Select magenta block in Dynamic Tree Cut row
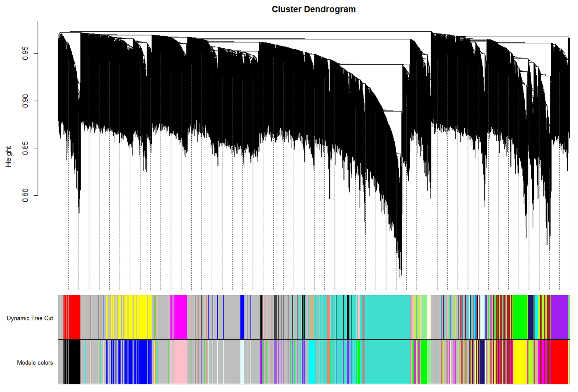Image resolution: width=578 pixels, height=392 pixels. (181, 317)
